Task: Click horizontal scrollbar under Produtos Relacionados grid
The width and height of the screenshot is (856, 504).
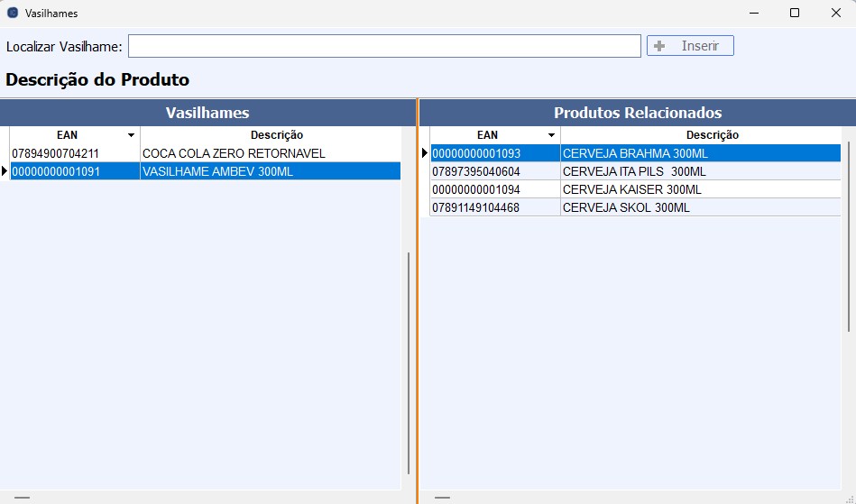Action: (x=442, y=498)
